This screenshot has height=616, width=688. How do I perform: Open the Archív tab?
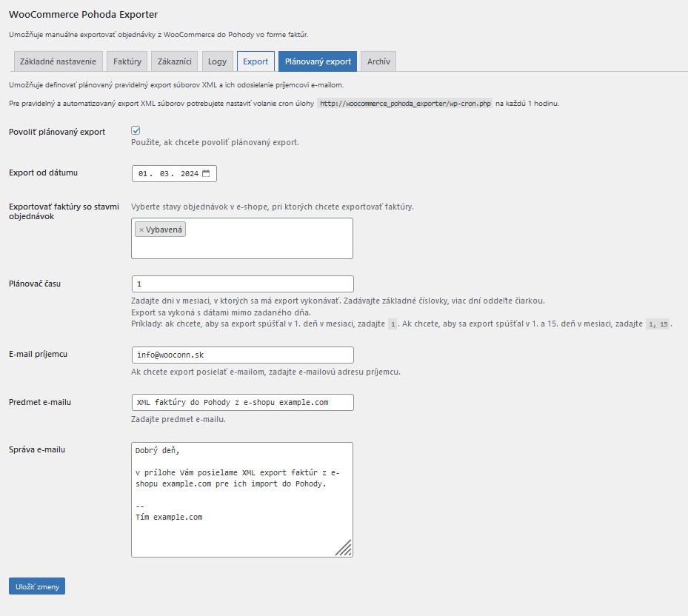click(x=378, y=61)
